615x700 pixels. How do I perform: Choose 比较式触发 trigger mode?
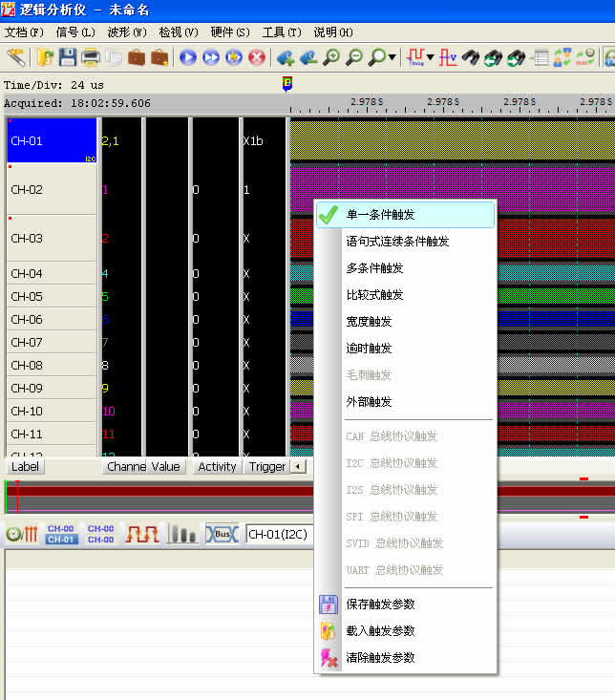(406, 295)
